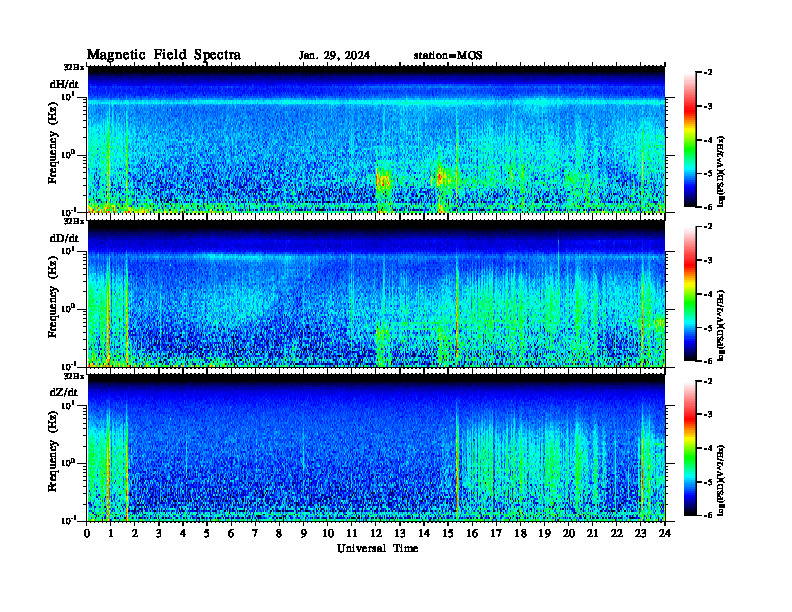Click the dZ/dt panel color scale bar
792x612 pixels.
689,448
